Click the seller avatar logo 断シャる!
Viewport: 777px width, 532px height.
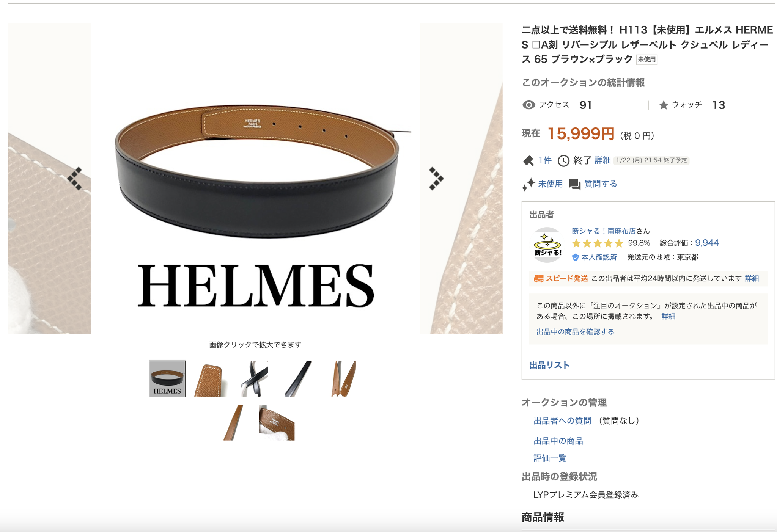pyautogui.click(x=547, y=245)
